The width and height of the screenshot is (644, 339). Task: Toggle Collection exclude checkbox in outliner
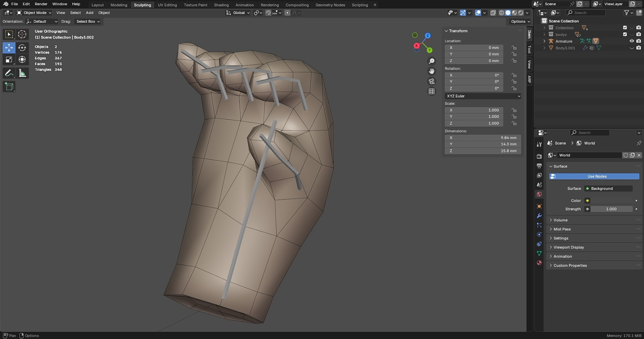pyautogui.click(x=625, y=27)
